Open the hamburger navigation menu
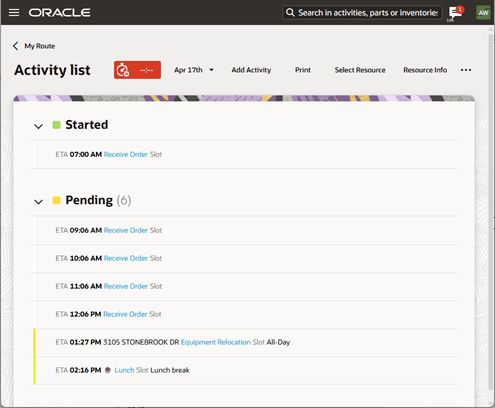 14,13
